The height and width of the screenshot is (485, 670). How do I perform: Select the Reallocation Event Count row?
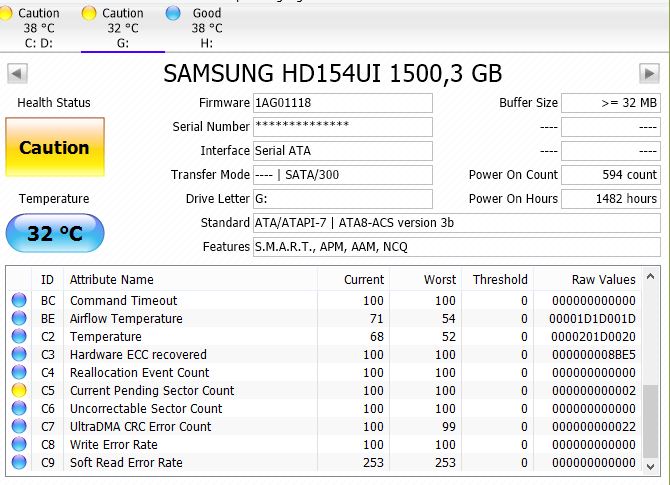tap(323, 372)
